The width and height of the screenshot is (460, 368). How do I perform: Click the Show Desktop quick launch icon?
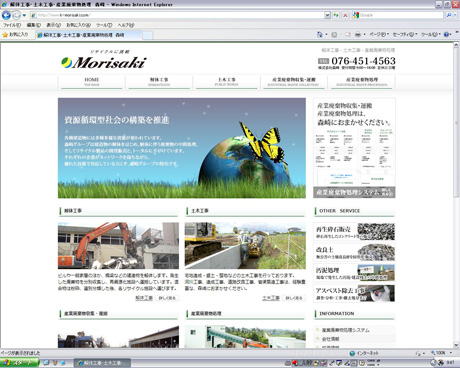pyautogui.click(x=46, y=363)
